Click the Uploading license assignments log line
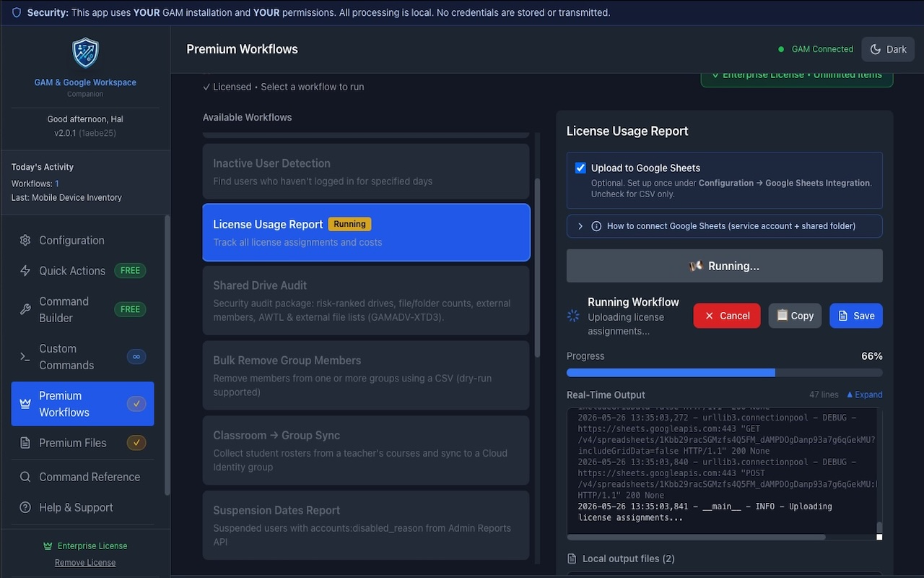The image size is (924, 578). 705,512
